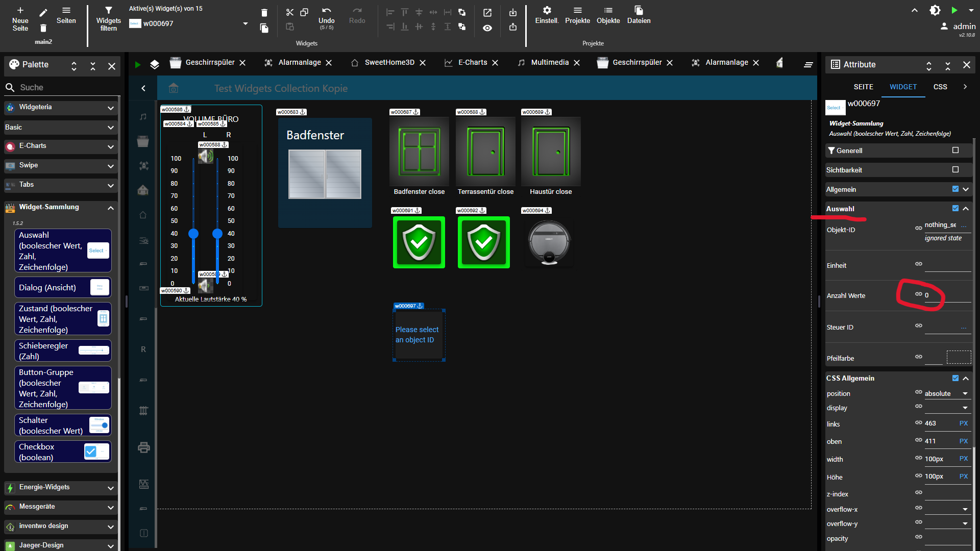Open Einstell. settings gear icon
The height and width of the screenshot is (551, 980).
[547, 10]
